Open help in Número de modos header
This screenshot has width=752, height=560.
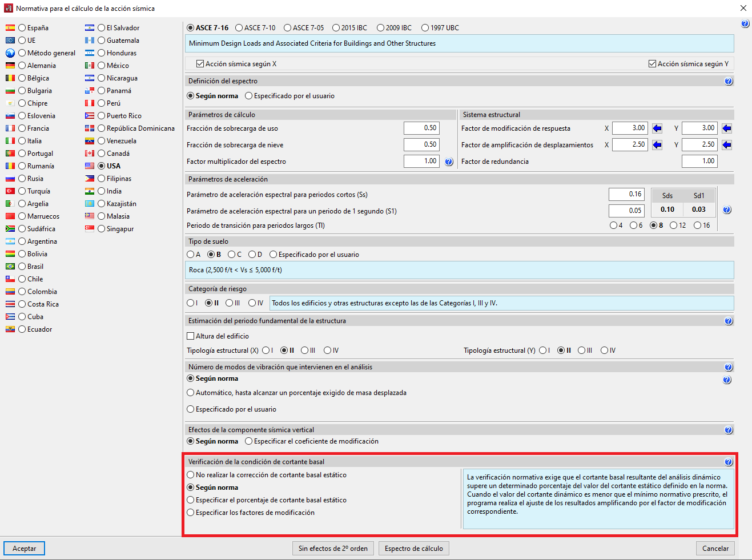coord(728,367)
